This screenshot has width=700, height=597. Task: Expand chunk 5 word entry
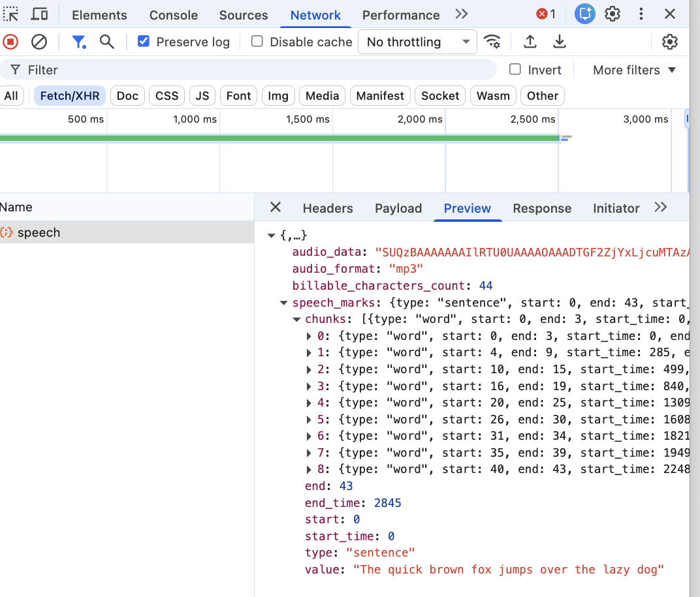(x=308, y=420)
